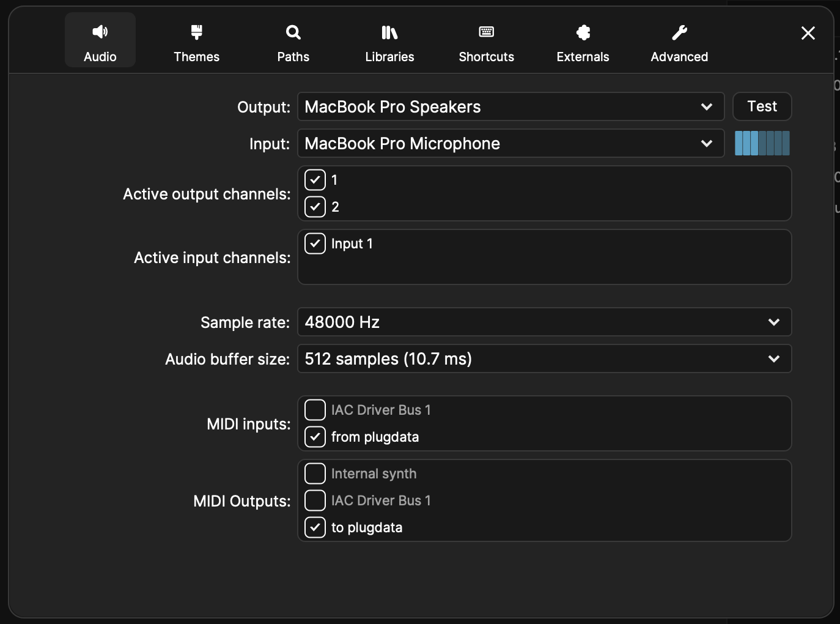
Task: Go to the Libraries tab label
Action: point(389,57)
